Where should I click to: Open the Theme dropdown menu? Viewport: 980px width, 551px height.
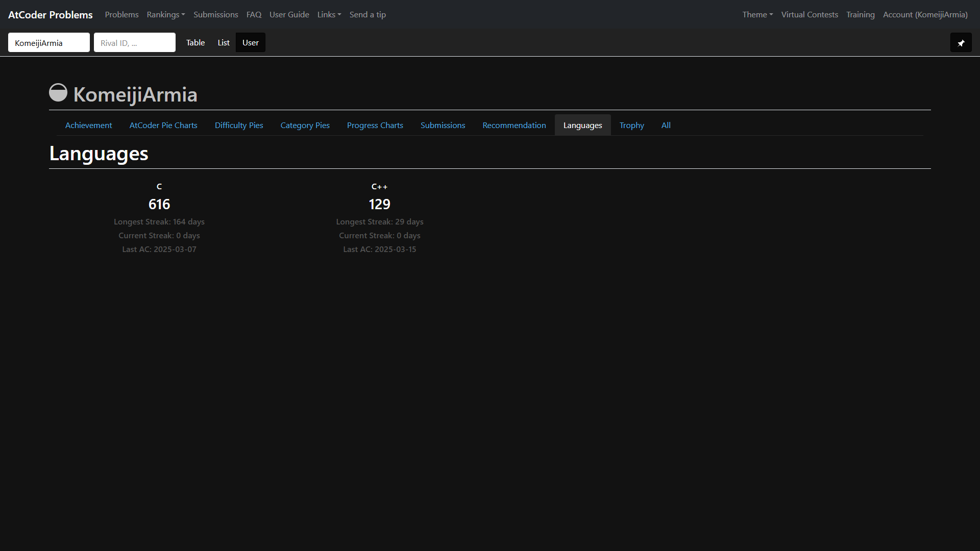pos(757,15)
